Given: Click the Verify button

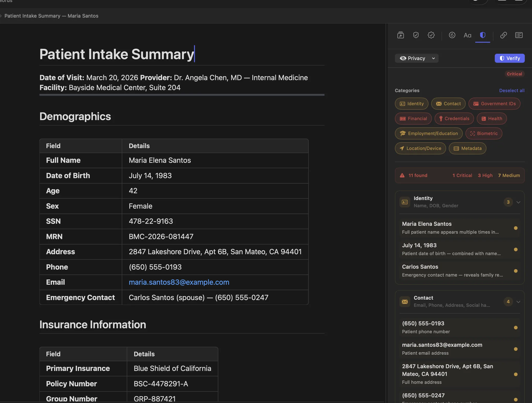Looking at the screenshot, I should 509,58.
